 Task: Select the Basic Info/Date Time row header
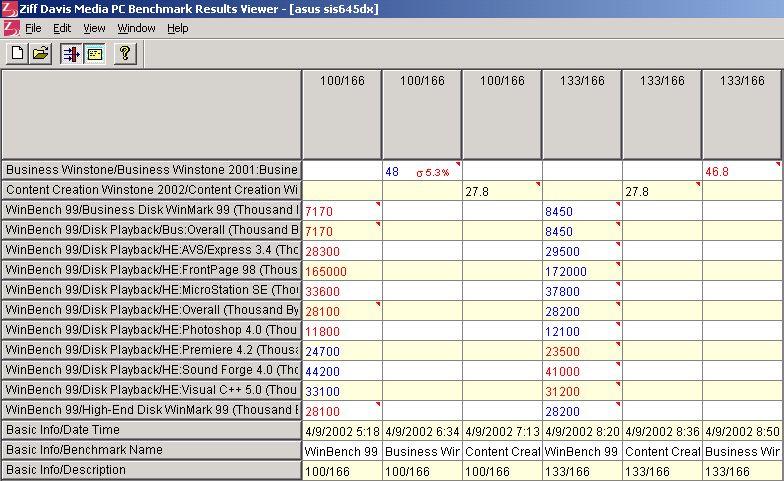point(152,430)
